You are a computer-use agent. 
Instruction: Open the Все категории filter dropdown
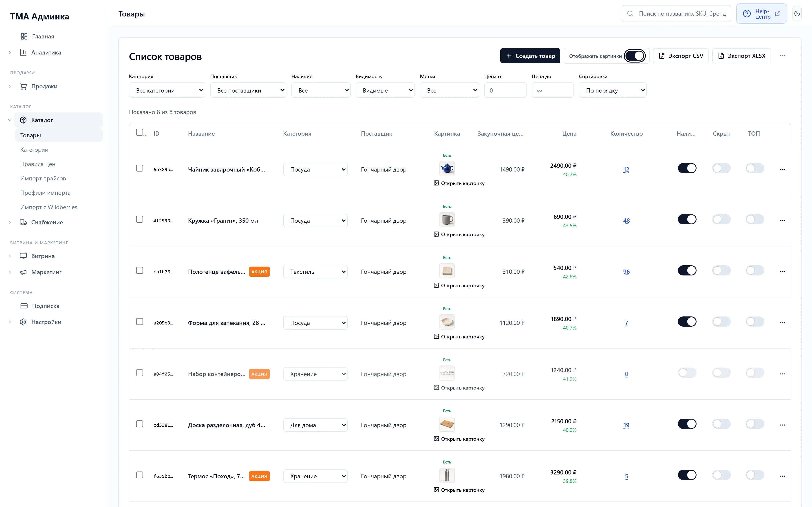tap(167, 90)
